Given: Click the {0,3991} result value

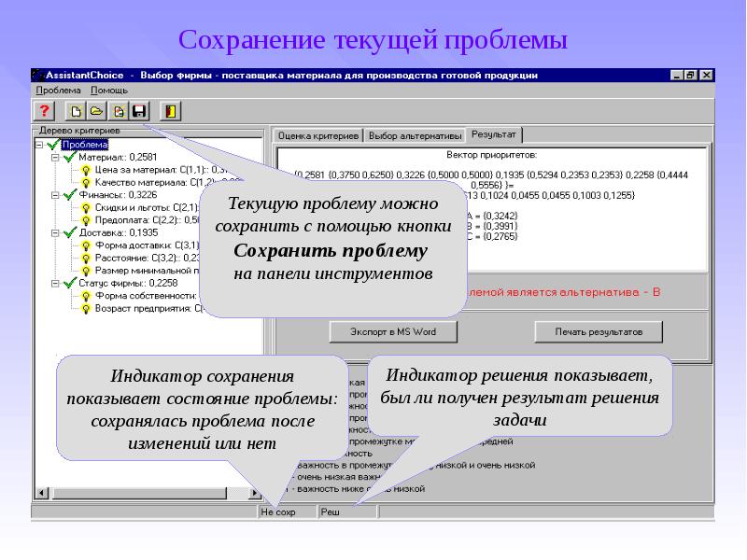Looking at the screenshot, I should click(x=500, y=226).
